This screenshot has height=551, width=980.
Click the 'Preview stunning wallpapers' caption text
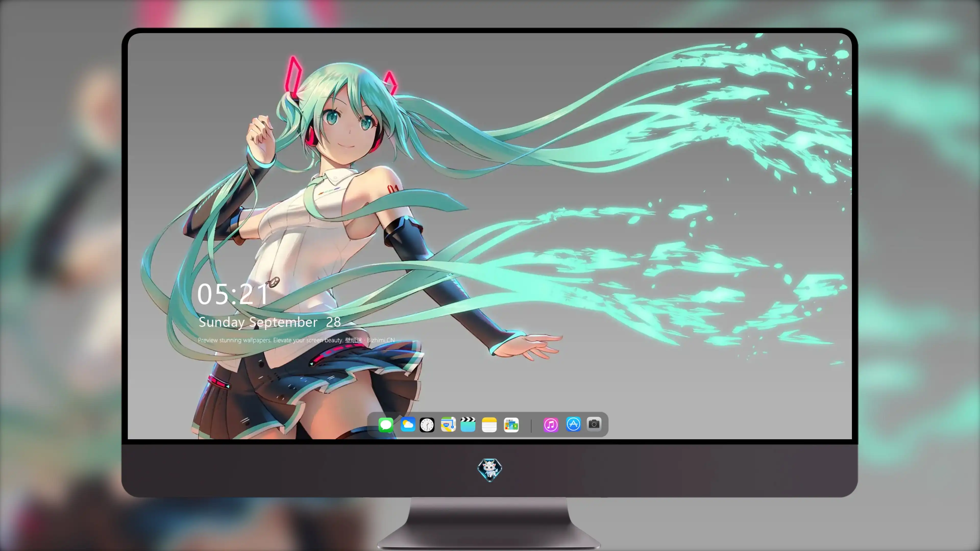[x=296, y=340]
